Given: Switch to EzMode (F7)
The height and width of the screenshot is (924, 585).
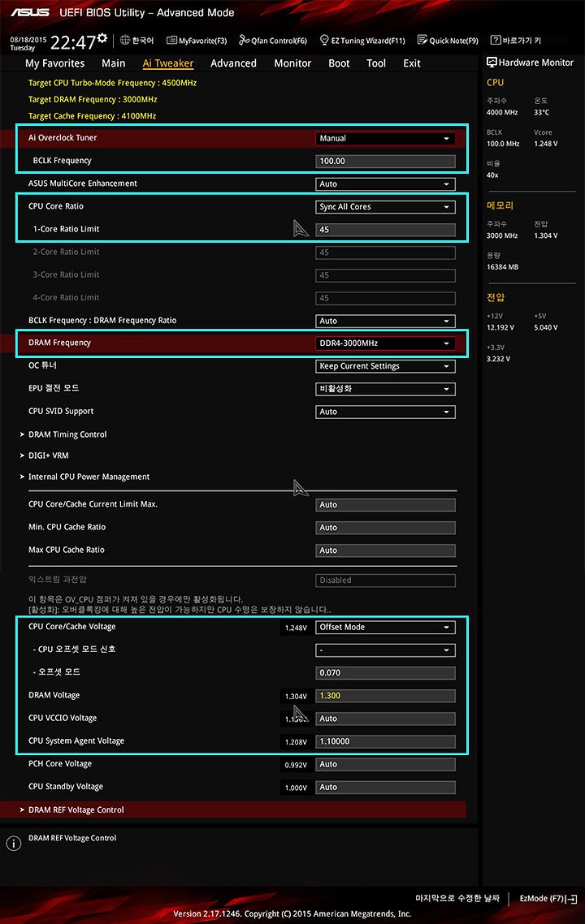Looking at the screenshot, I should (x=548, y=899).
